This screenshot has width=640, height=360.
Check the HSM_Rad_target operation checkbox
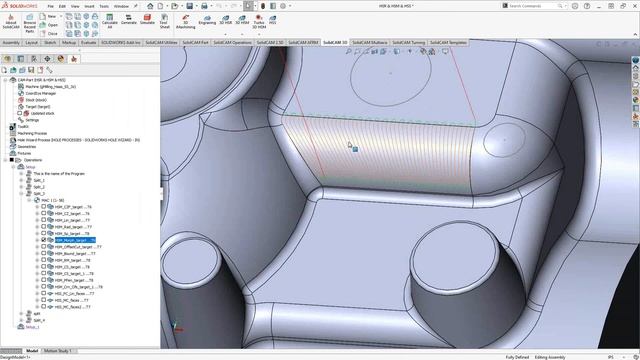point(44,227)
